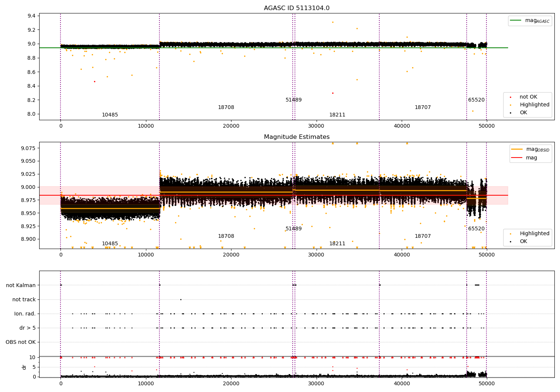Click obsid label 65520 in Magnitude Estimates plot

[x=476, y=229]
